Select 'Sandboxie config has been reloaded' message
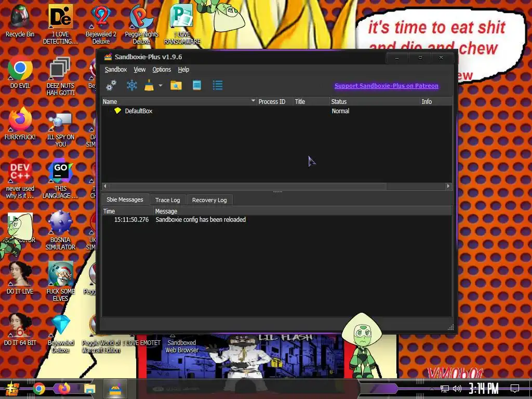 pos(201,220)
